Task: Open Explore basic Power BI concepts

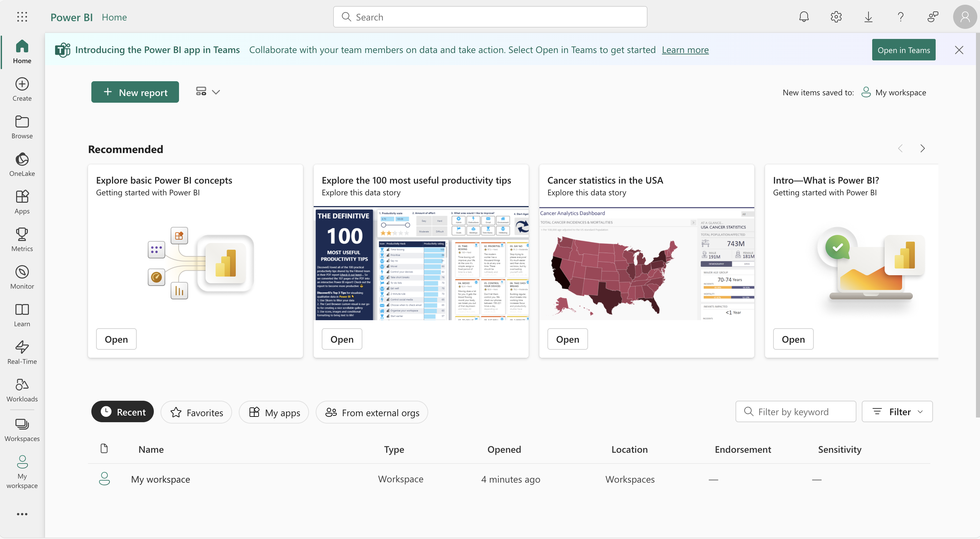Action: coord(116,339)
